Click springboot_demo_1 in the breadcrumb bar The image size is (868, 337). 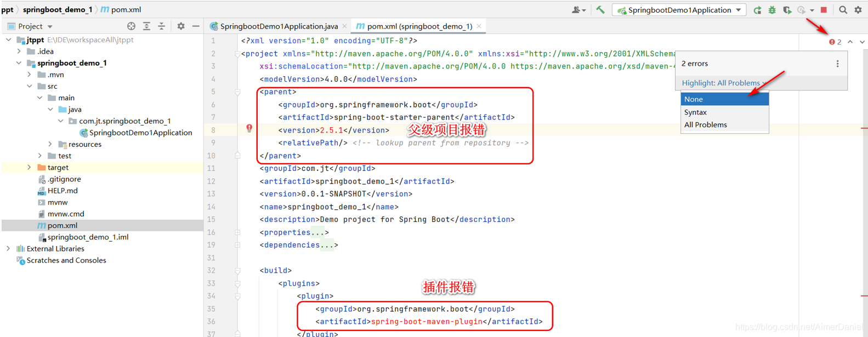(58, 9)
